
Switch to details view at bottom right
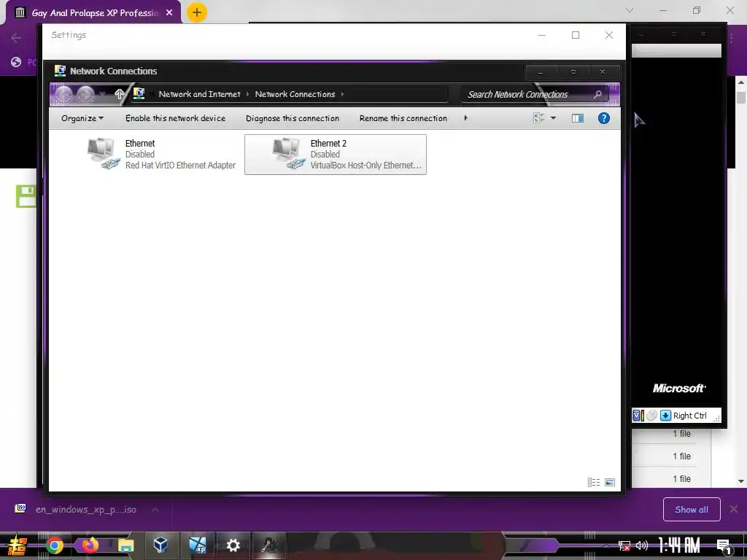click(594, 483)
